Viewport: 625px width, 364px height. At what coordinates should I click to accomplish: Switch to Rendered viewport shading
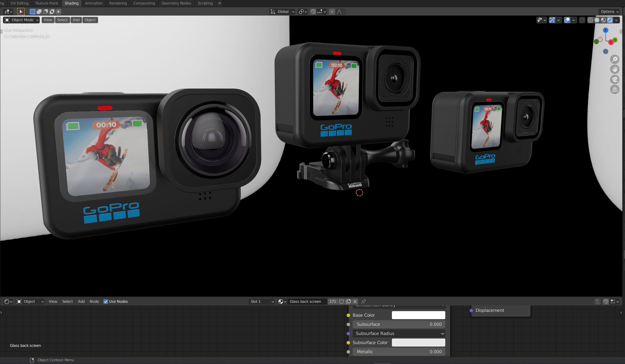point(610,20)
